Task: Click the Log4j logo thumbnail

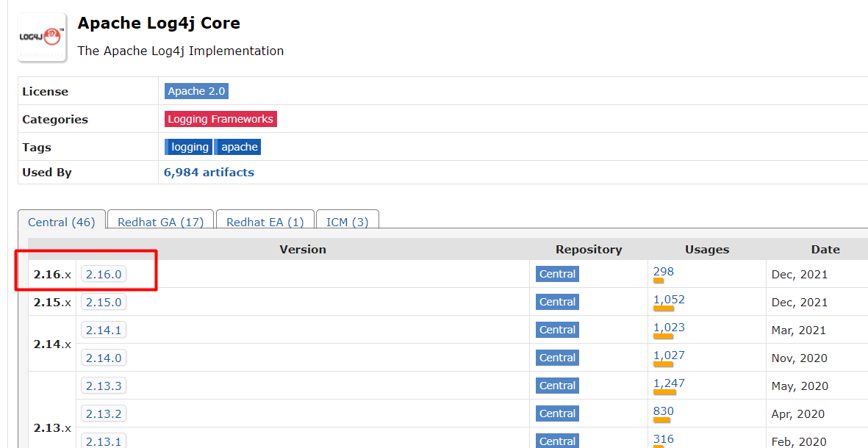Action: point(42,37)
